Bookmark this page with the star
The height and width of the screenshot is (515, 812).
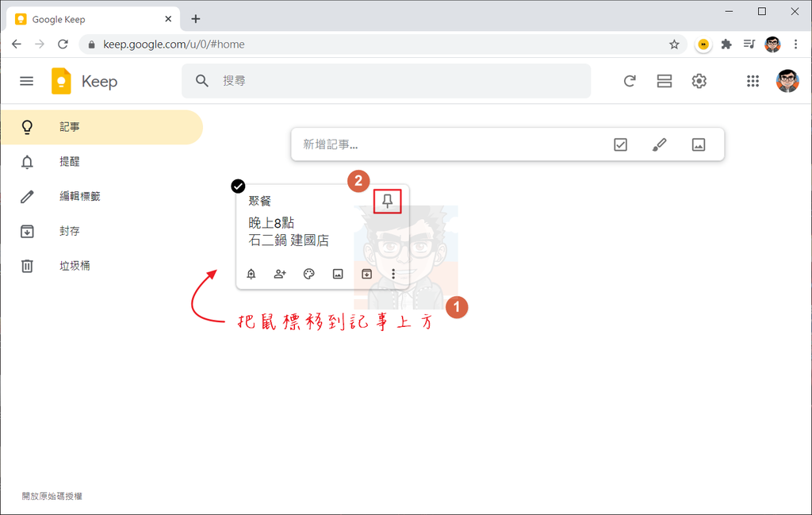pos(674,44)
